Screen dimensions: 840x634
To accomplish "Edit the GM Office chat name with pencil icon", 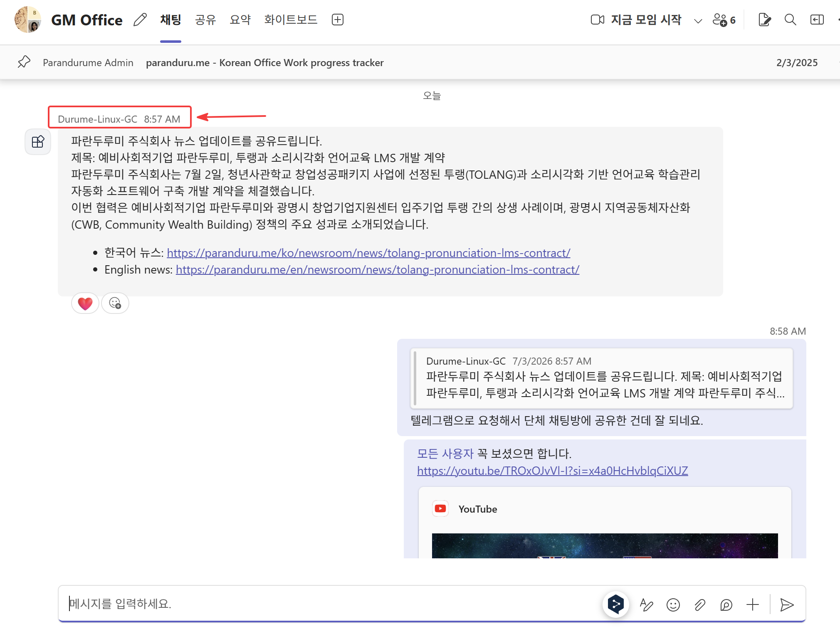I will (x=140, y=20).
